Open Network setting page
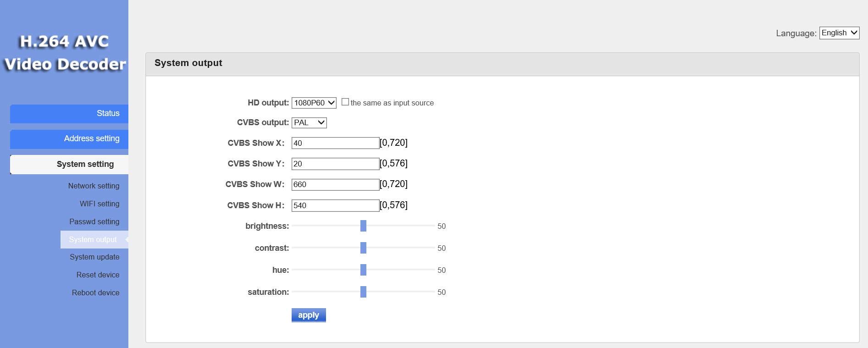The image size is (868, 348). (94, 186)
